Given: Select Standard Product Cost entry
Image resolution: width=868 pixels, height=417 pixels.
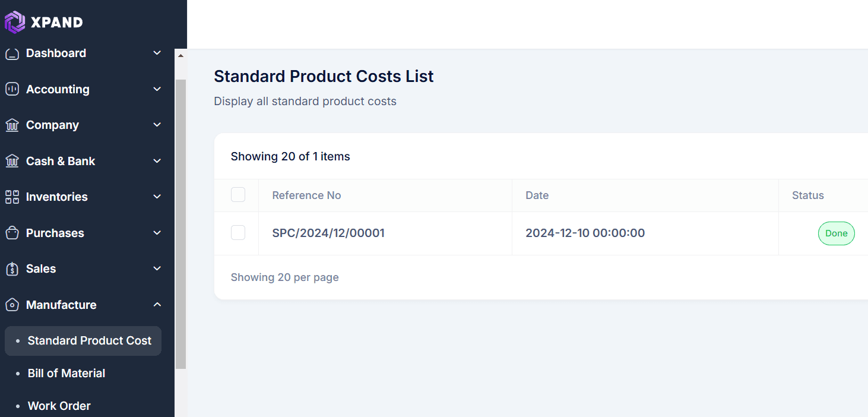Looking at the screenshot, I should pos(89,340).
